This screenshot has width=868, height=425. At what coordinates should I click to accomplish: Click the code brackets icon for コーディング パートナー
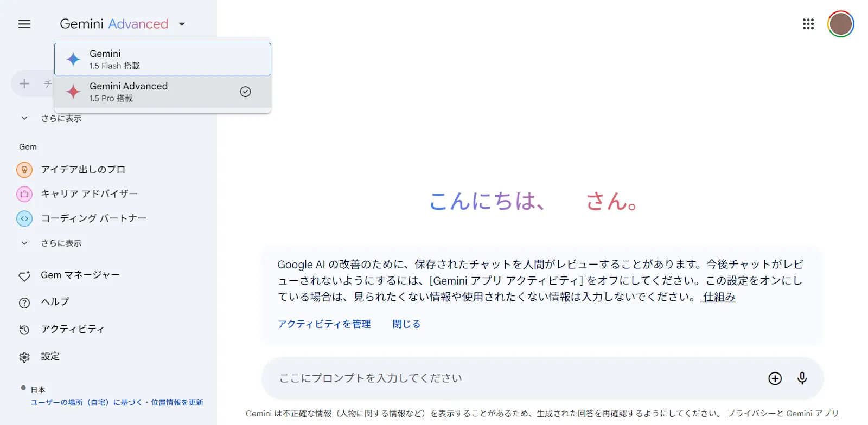[24, 218]
